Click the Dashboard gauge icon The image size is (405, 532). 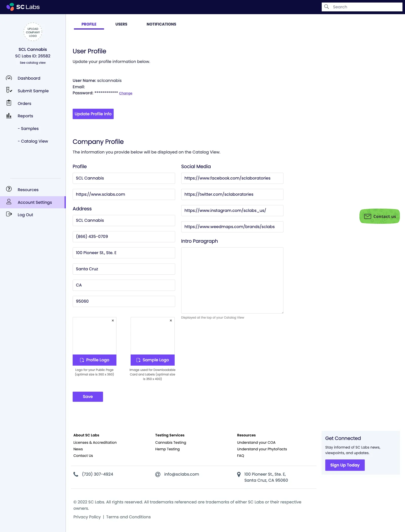(x=9, y=78)
